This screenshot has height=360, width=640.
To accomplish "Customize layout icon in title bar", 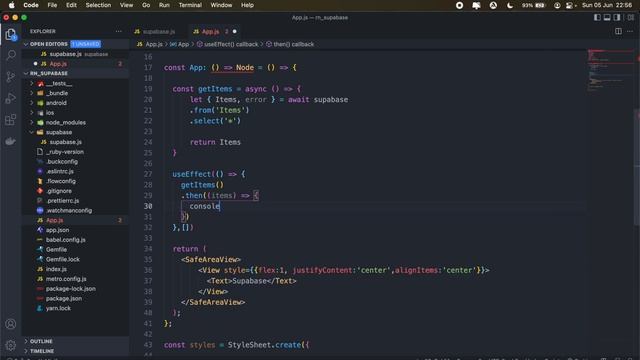I will pos(631,18).
